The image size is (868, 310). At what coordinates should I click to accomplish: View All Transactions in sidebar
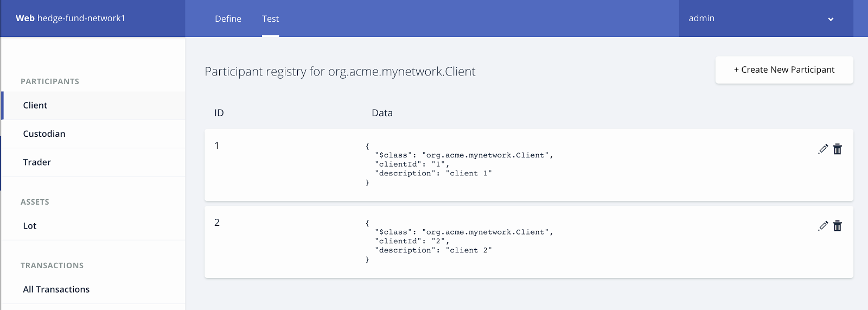56,289
